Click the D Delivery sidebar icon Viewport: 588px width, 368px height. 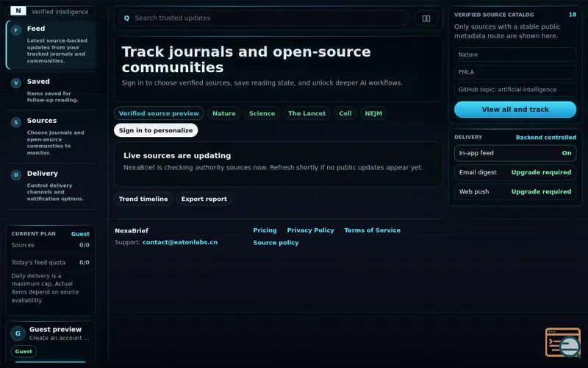(x=15, y=174)
